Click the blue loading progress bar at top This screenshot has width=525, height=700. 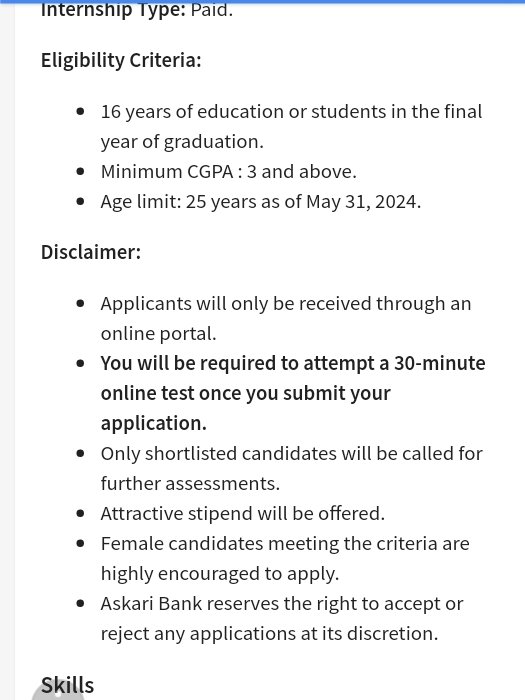tap(262, 1)
